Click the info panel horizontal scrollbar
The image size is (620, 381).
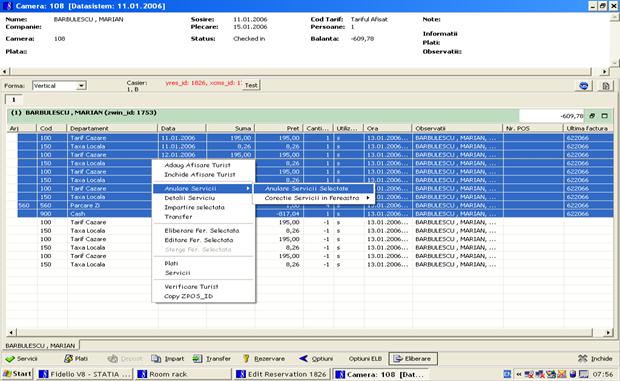tap(301, 72)
